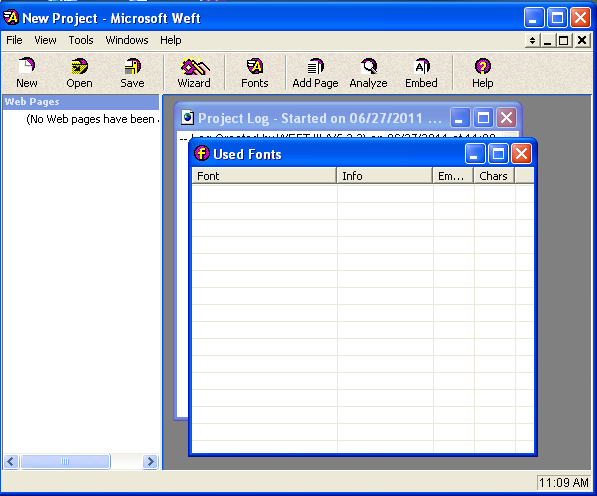Maximize the Project Log window
Screen dimensions: 597x496
pyautogui.click(x=483, y=118)
